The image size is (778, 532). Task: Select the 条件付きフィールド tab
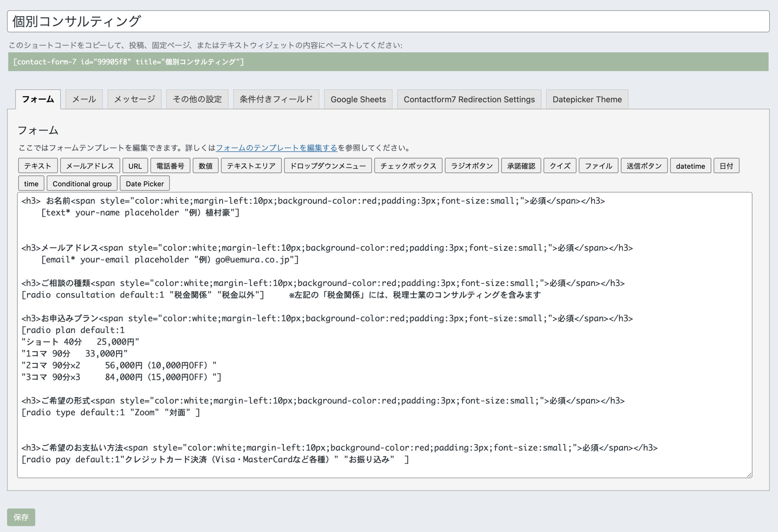click(x=276, y=99)
